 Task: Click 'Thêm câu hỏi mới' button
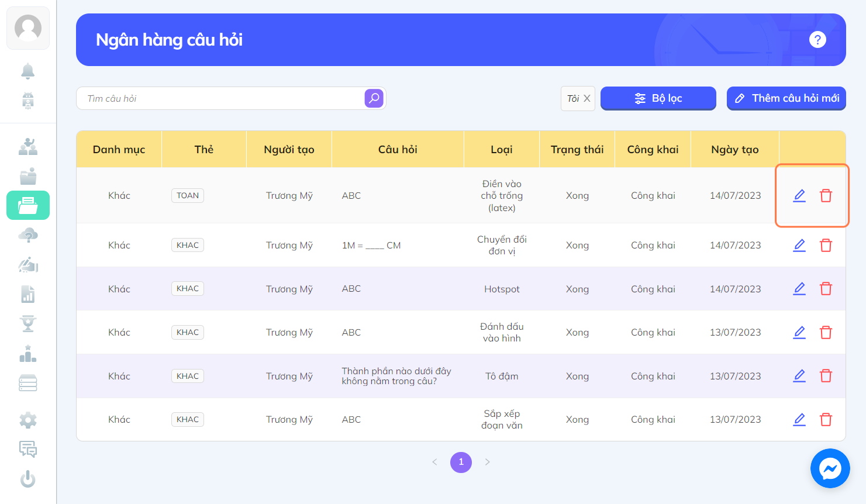point(786,98)
